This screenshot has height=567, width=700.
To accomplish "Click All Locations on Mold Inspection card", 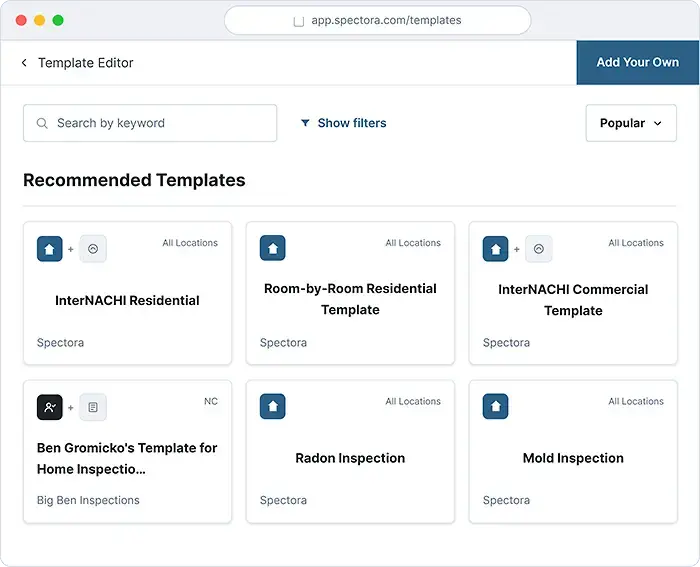I will (636, 401).
